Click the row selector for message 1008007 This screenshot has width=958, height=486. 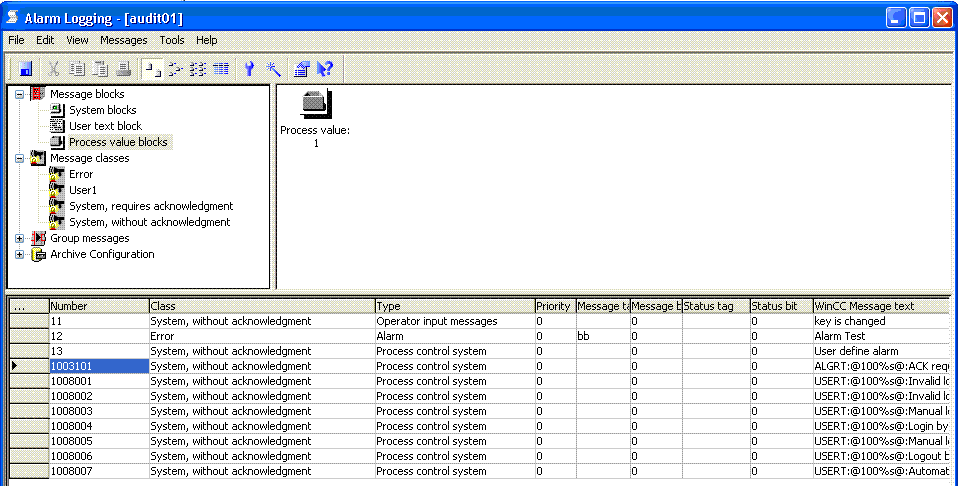pos(29,471)
